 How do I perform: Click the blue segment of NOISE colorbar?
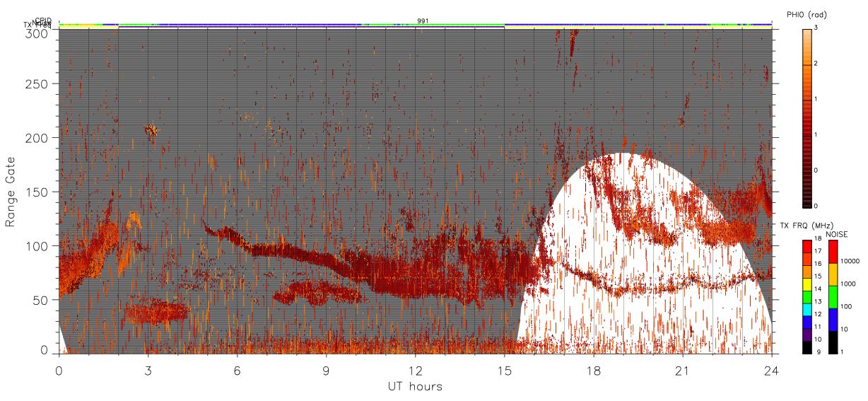click(833, 320)
